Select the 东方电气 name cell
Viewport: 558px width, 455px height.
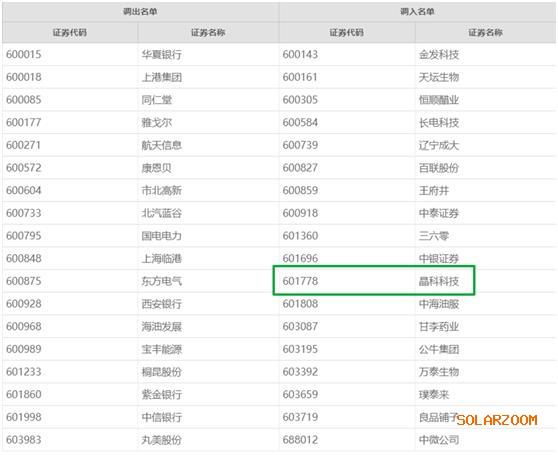click(x=162, y=281)
